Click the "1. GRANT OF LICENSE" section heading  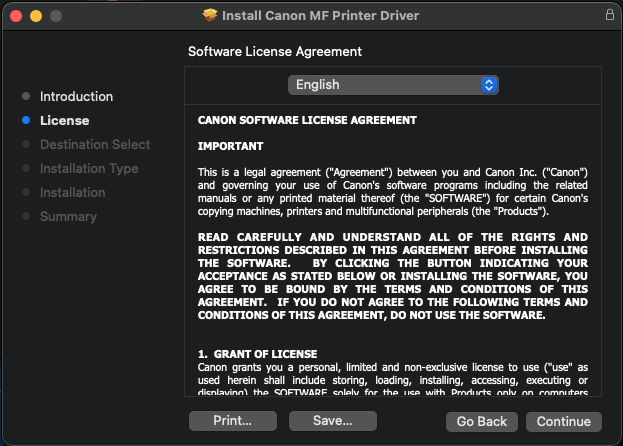(257, 354)
